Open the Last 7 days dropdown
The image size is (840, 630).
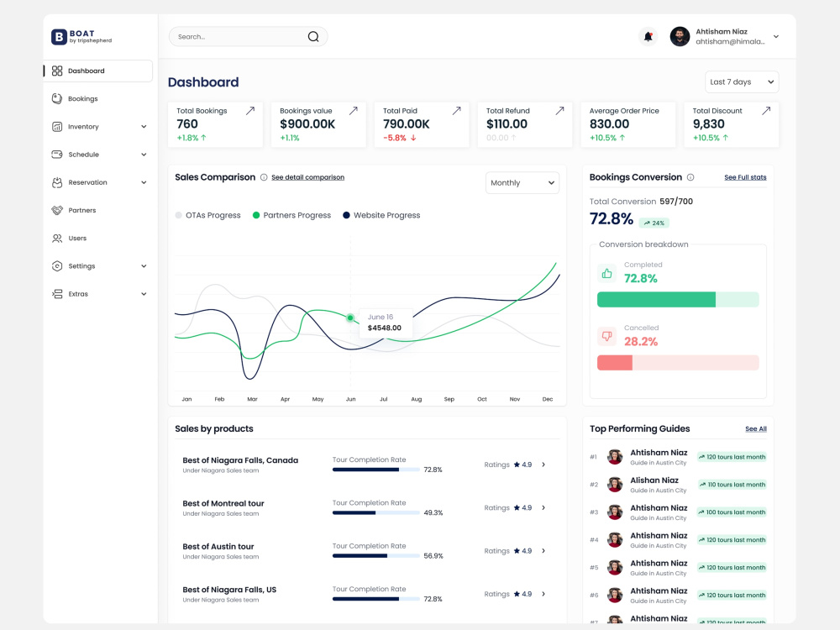pos(742,82)
